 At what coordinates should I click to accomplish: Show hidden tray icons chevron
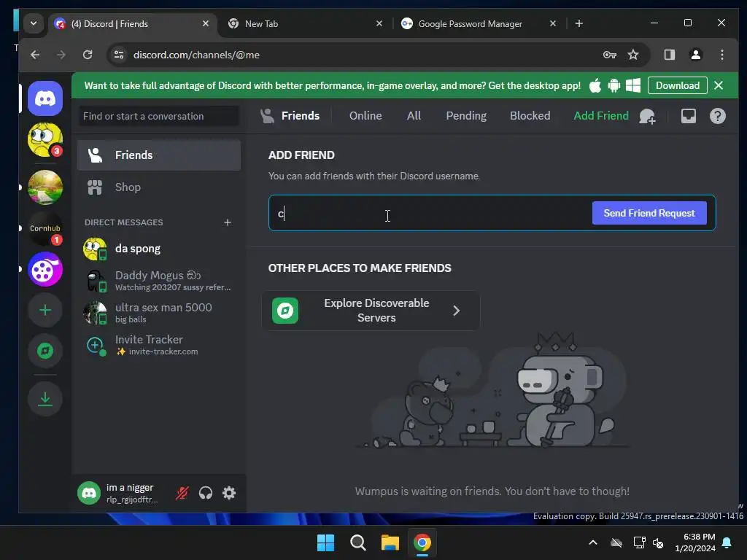click(593, 542)
